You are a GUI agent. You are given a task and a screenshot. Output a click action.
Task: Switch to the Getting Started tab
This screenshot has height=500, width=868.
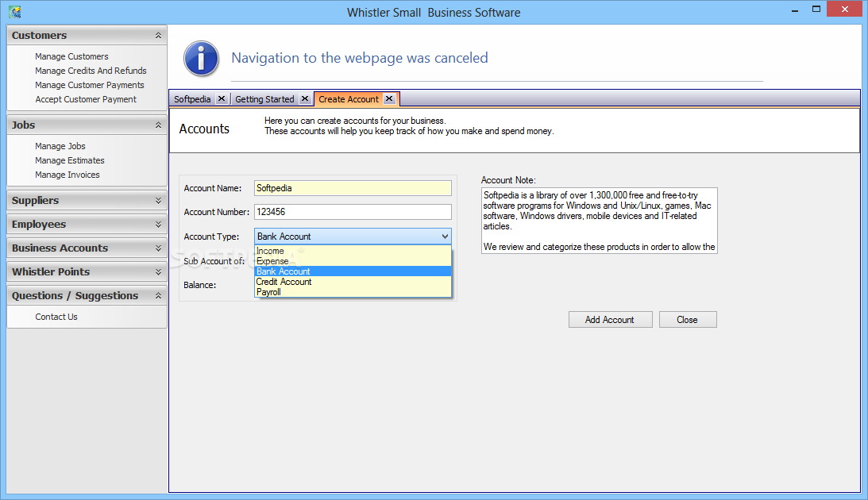tap(264, 99)
